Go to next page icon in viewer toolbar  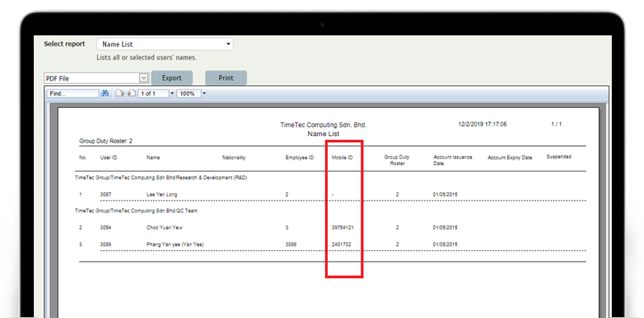[119, 93]
